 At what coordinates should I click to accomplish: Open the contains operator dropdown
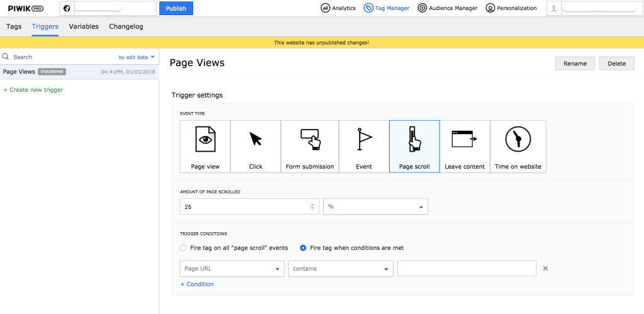click(x=341, y=269)
